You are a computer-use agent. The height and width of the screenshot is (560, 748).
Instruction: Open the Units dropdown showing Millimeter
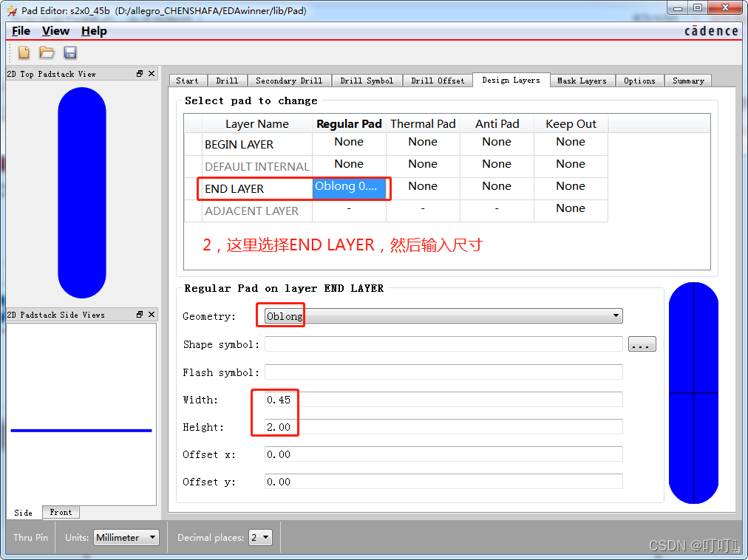click(126, 538)
